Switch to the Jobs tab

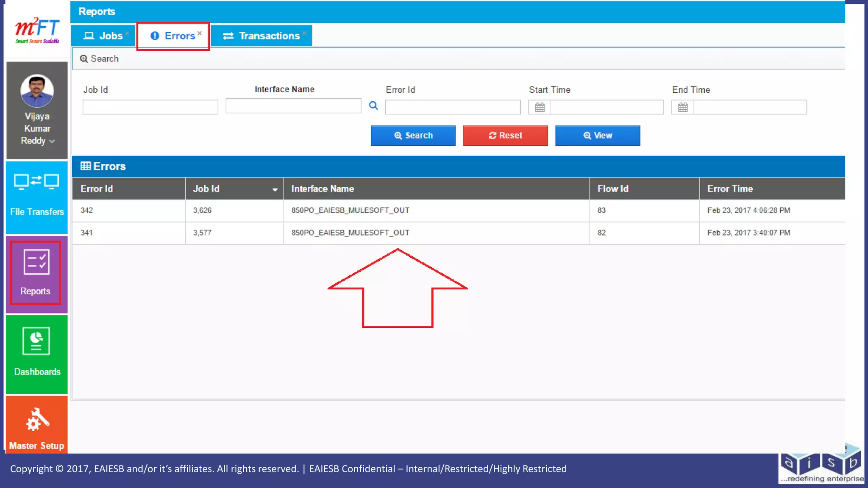(103, 36)
